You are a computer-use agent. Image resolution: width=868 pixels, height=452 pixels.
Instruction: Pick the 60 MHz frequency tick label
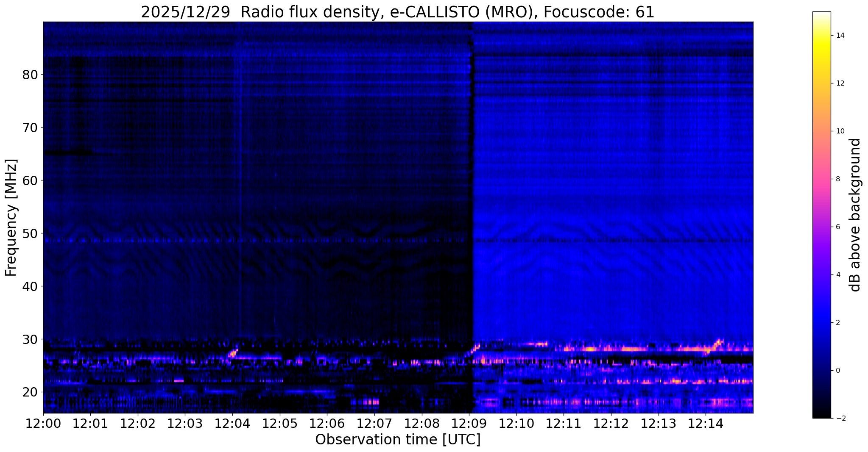click(x=30, y=180)
